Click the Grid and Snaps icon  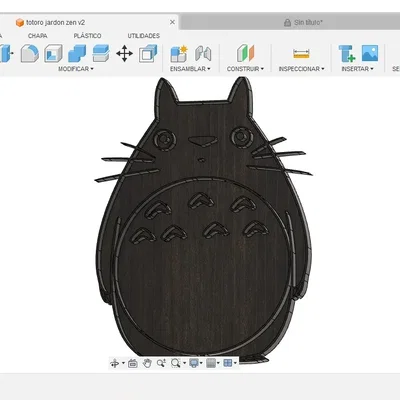(211, 363)
